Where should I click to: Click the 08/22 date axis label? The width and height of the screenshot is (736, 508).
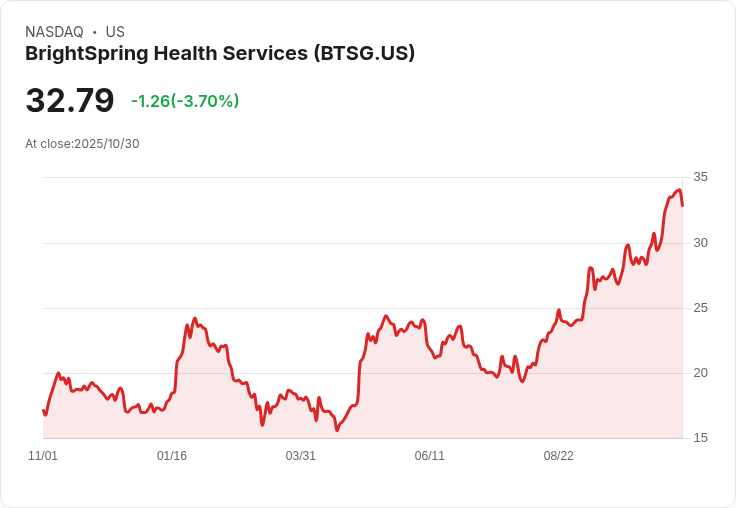[x=558, y=456]
